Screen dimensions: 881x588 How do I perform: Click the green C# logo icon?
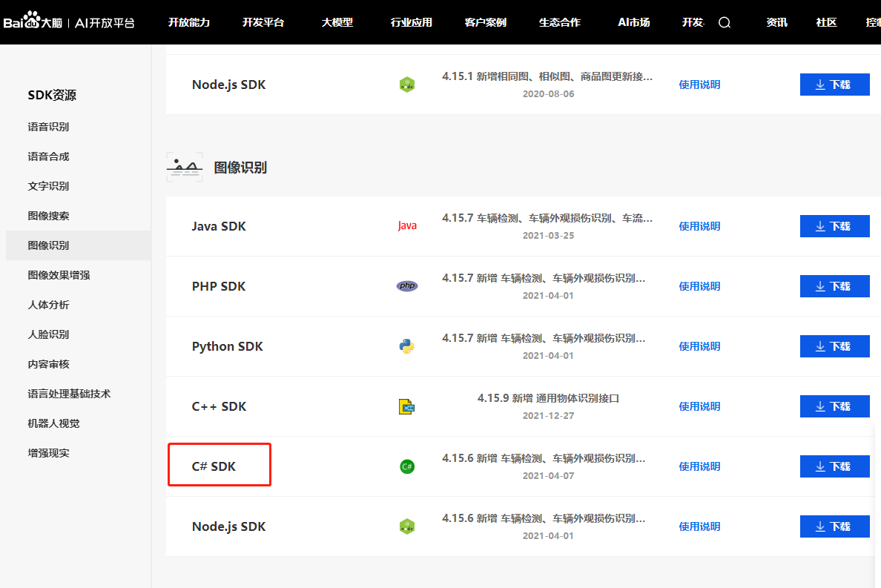click(x=406, y=466)
